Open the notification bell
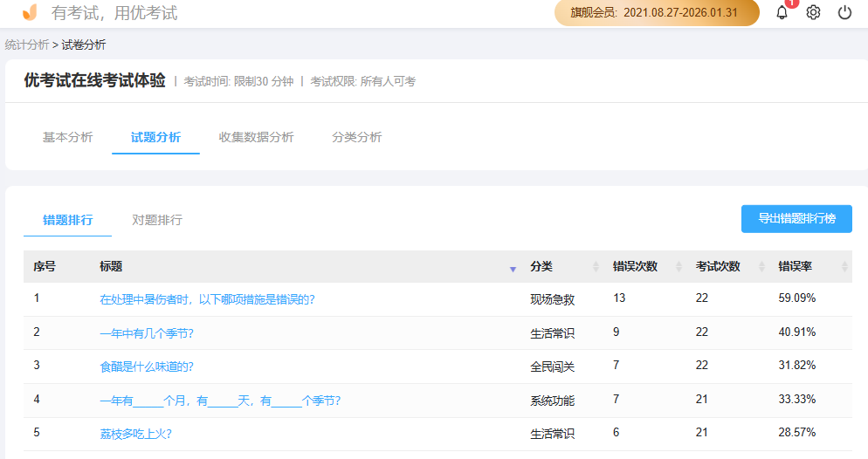Screen dimensions: 868x459 point(782,12)
